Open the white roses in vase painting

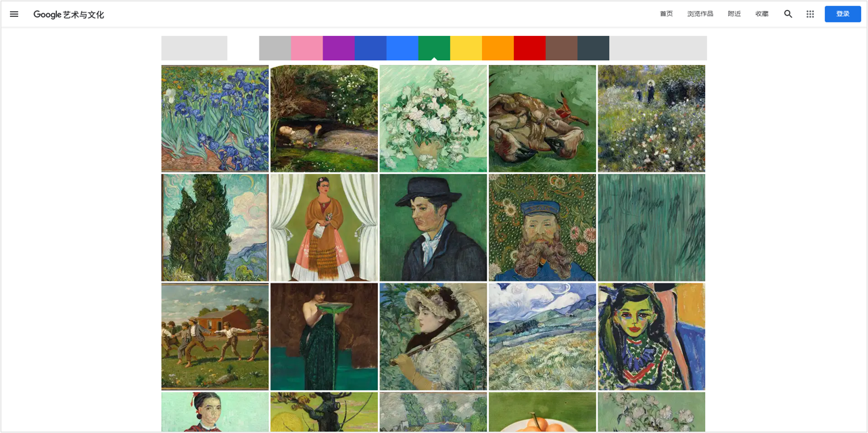[x=433, y=118]
